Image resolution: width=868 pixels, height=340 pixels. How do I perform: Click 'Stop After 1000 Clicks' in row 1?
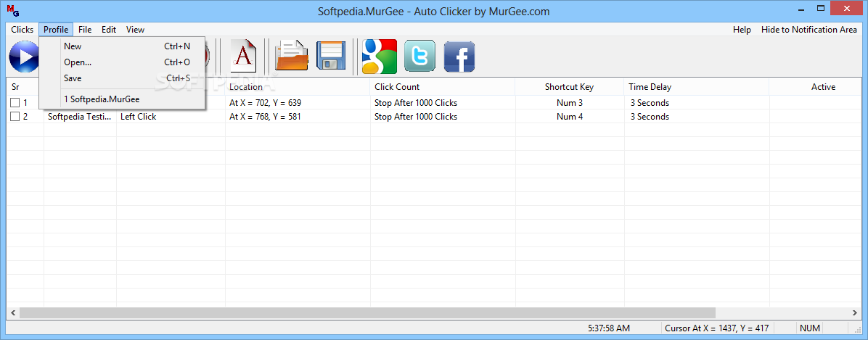(x=416, y=103)
